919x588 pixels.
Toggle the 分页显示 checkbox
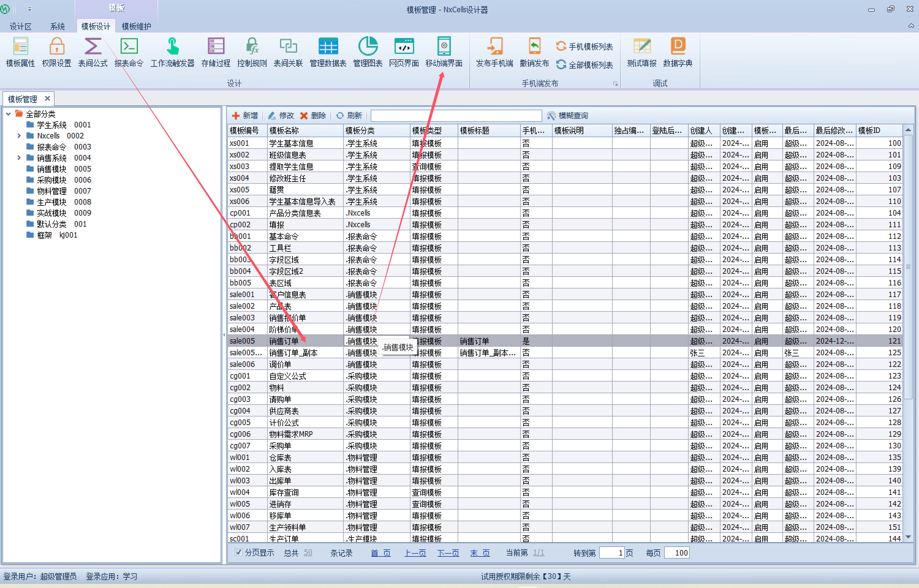tap(239, 552)
